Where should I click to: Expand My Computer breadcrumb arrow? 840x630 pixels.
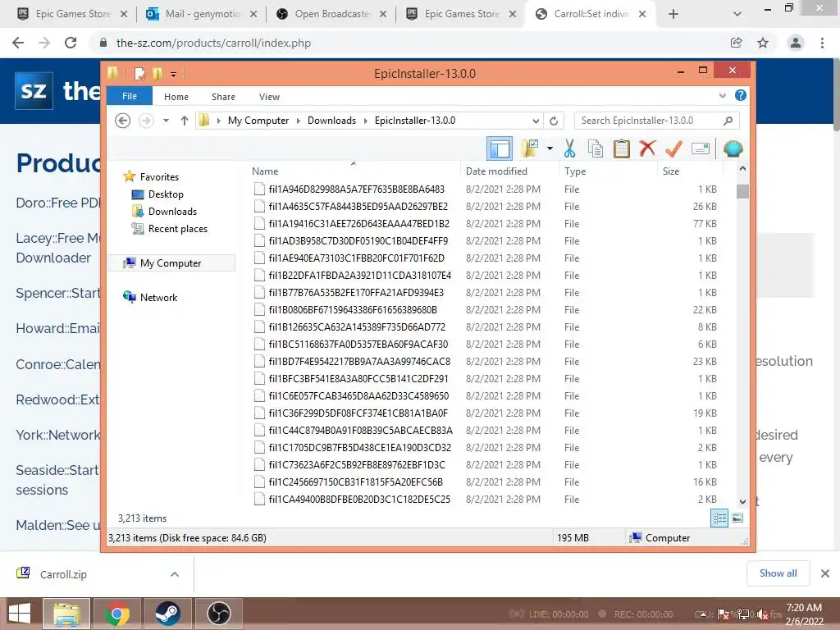(299, 121)
